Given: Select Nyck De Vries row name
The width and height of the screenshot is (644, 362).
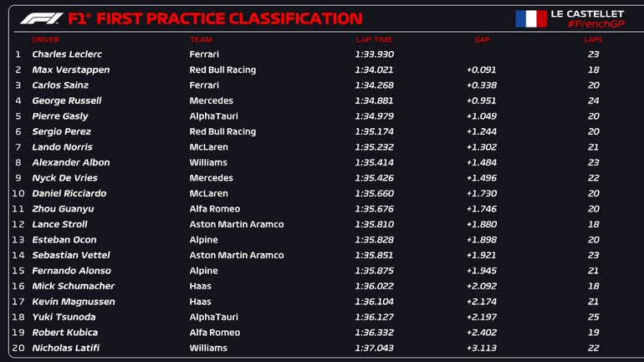Looking at the screenshot, I should [x=64, y=178].
